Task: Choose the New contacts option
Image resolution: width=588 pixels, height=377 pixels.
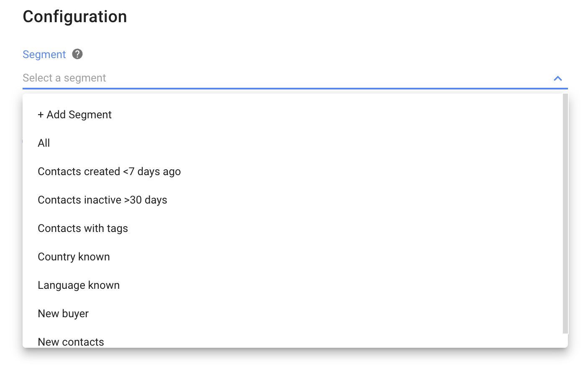Action: point(71,341)
